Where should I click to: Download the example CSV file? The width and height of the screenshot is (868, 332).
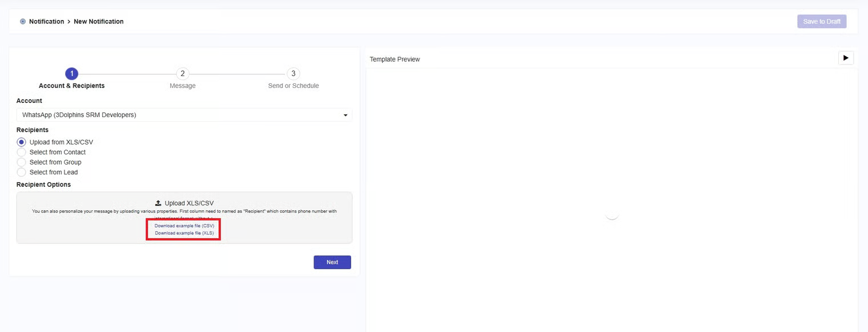pos(184,226)
